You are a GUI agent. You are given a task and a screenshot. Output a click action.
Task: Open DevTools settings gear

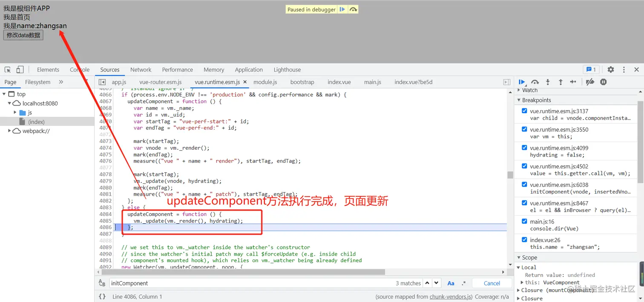click(x=611, y=70)
